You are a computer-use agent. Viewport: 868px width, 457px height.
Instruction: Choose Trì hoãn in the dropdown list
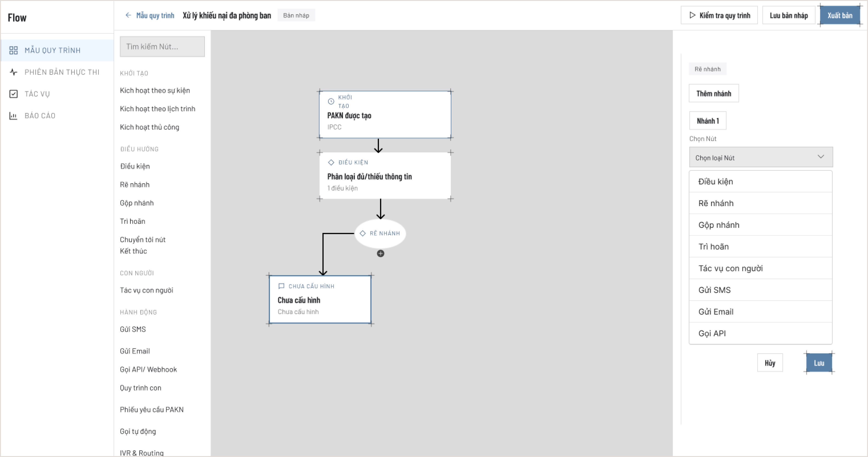pos(760,246)
